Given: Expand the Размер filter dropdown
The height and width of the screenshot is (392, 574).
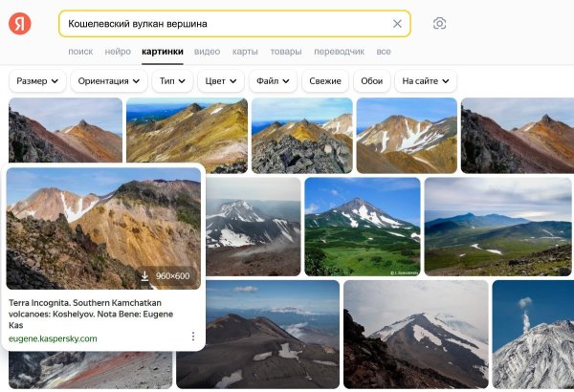Looking at the screenshot, I should coord(35,81).
